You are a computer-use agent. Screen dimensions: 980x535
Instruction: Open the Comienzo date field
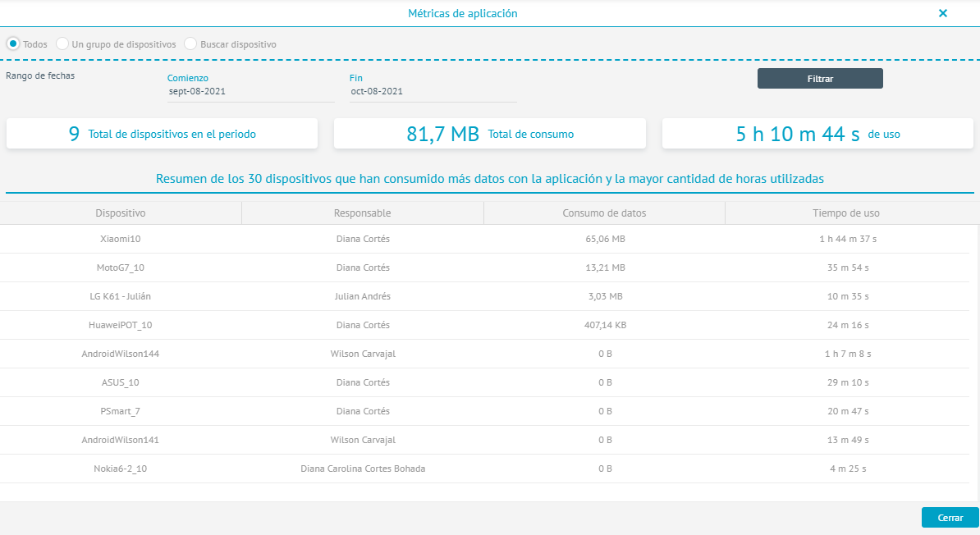[250, 91]
